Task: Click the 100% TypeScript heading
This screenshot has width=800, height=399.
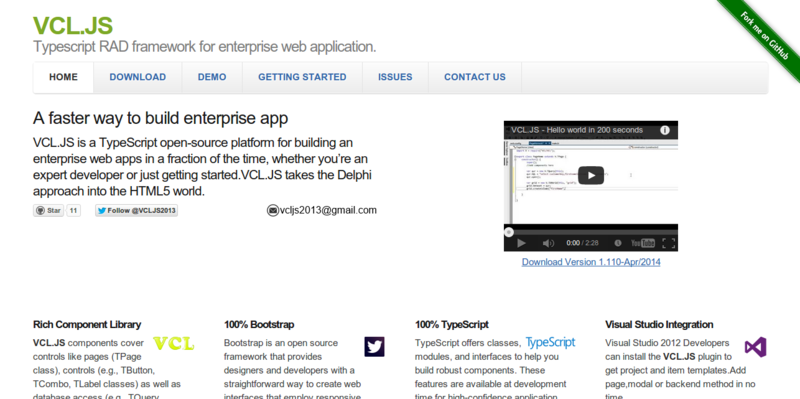Action: pyautogui.click(x=452, y=325)
